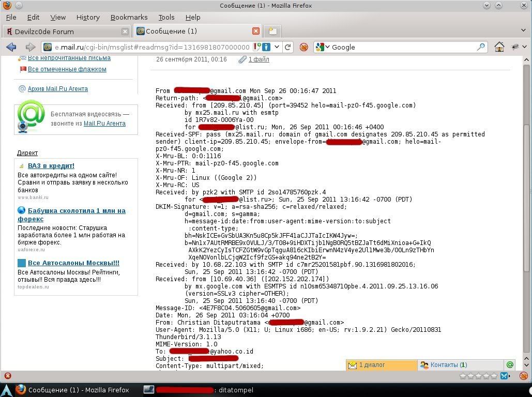Click 'uaforexe.ru' ad source text
The height and width of the screenshot is (397, 532).
(31, 250)
